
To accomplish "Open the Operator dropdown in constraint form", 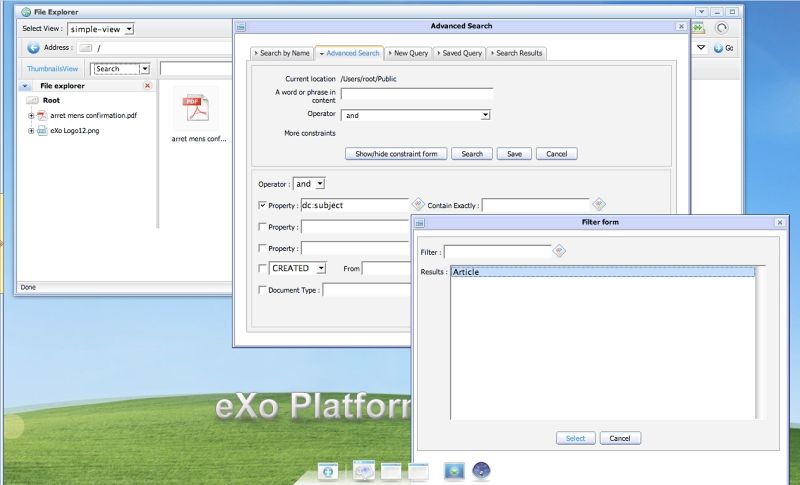I will tap(309, 184).
